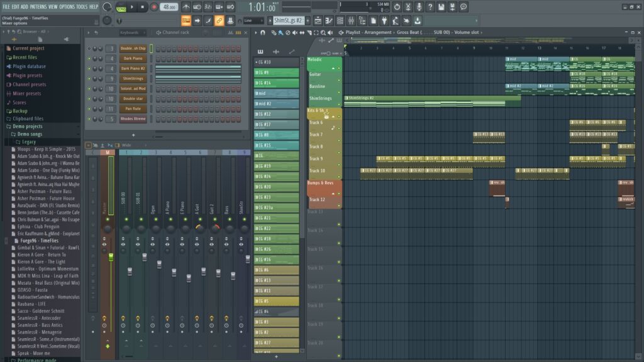Adjust the SUB 00 mixer fader
Screen dimensions: 644x362
point(130,271)
